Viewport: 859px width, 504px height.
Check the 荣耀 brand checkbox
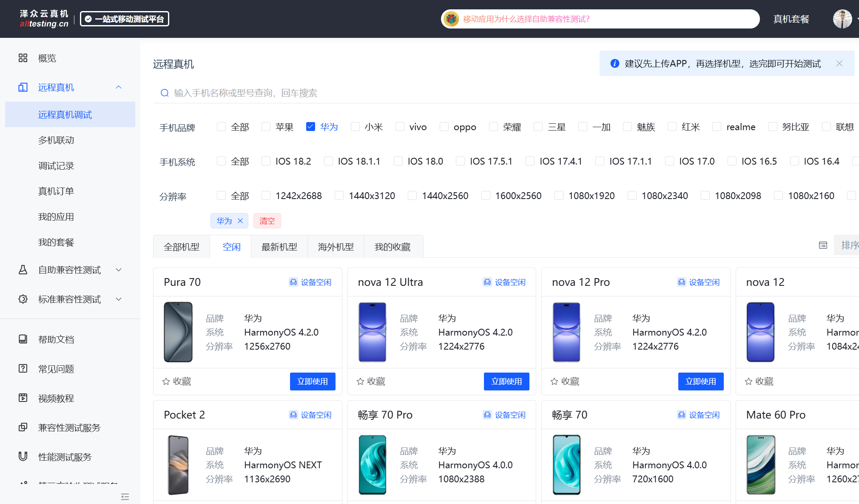(493, 127)
